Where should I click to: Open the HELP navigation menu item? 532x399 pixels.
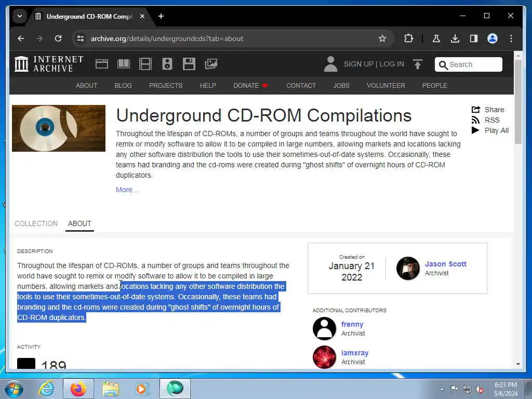(x=208, y=86)
